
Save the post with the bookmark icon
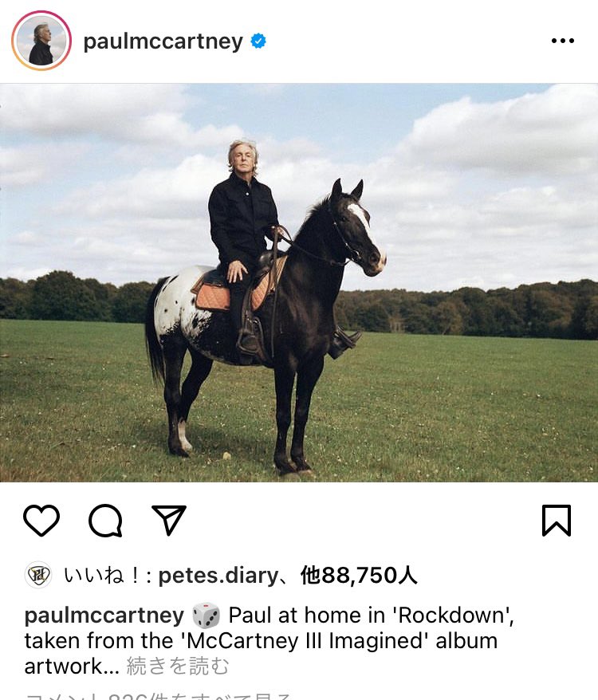[x=557, y=520]
